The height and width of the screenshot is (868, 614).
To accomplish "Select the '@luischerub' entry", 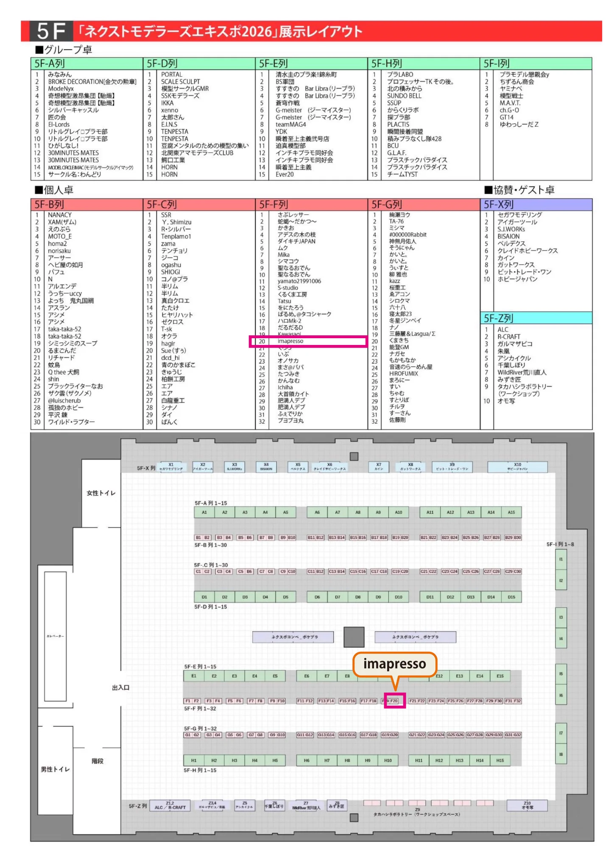I will pyautogui.click(x=64, y=401).
